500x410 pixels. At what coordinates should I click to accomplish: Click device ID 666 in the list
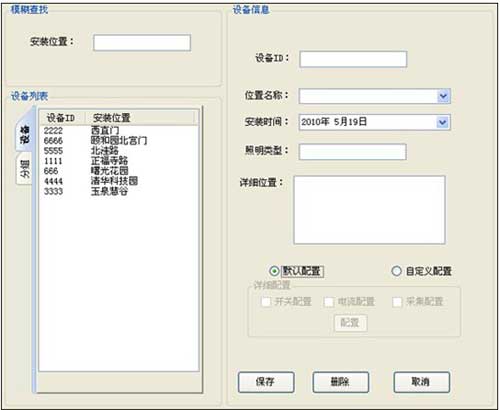tap(51, 171)
